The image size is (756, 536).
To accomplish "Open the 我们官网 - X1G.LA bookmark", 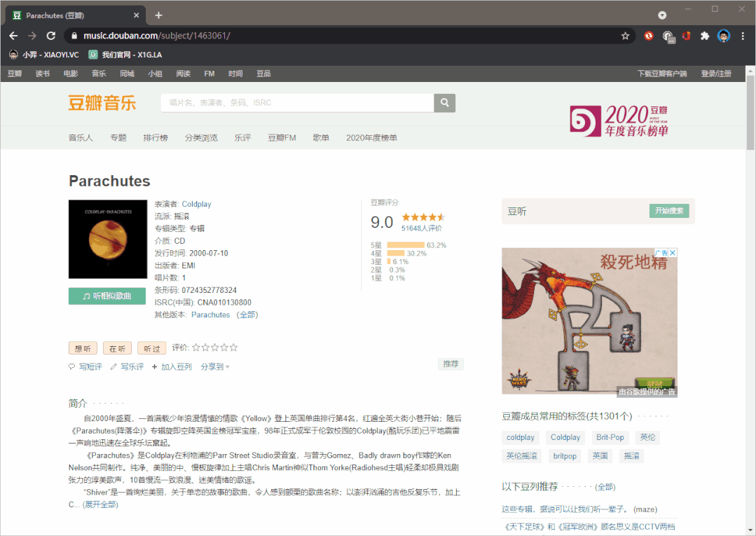I will pos(125,55).
